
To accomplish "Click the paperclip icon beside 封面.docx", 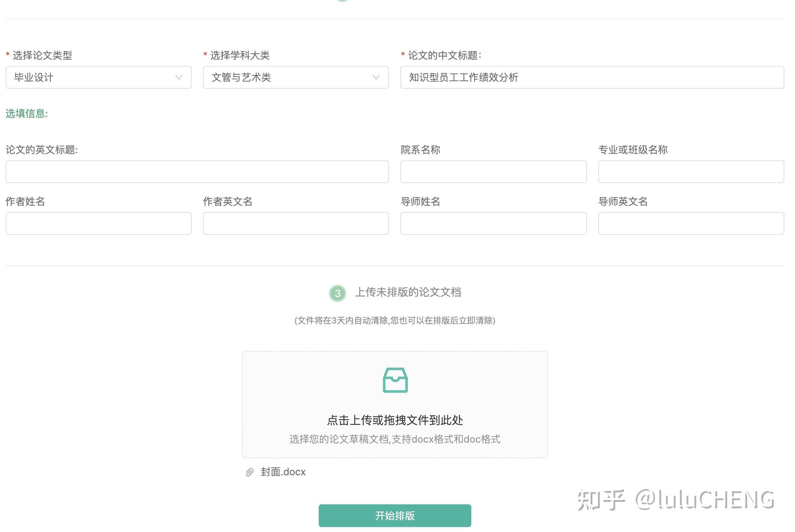I will (x=250, y=472).
